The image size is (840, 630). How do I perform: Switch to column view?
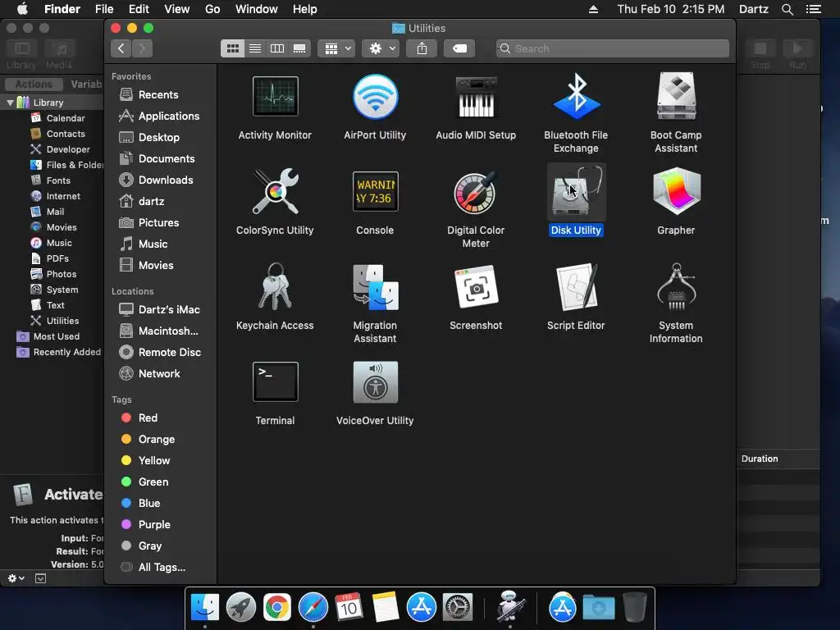[277, 48]
